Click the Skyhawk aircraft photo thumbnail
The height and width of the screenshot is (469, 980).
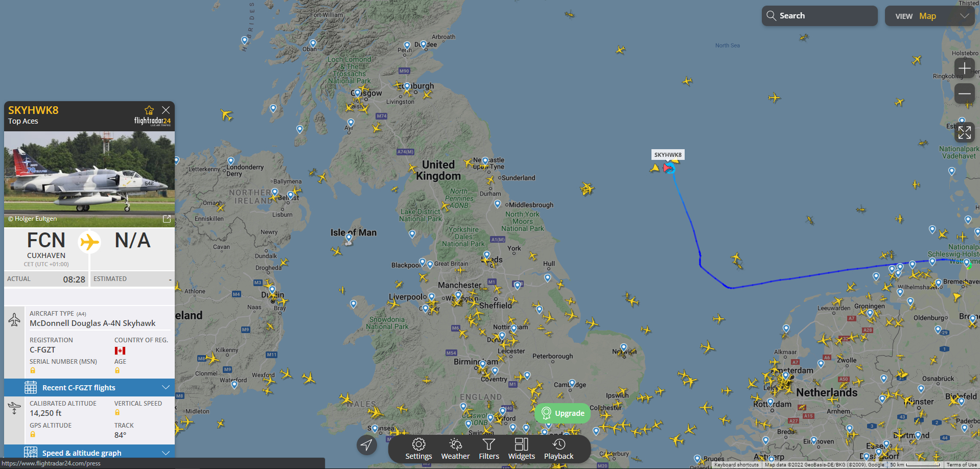point(89,179)
